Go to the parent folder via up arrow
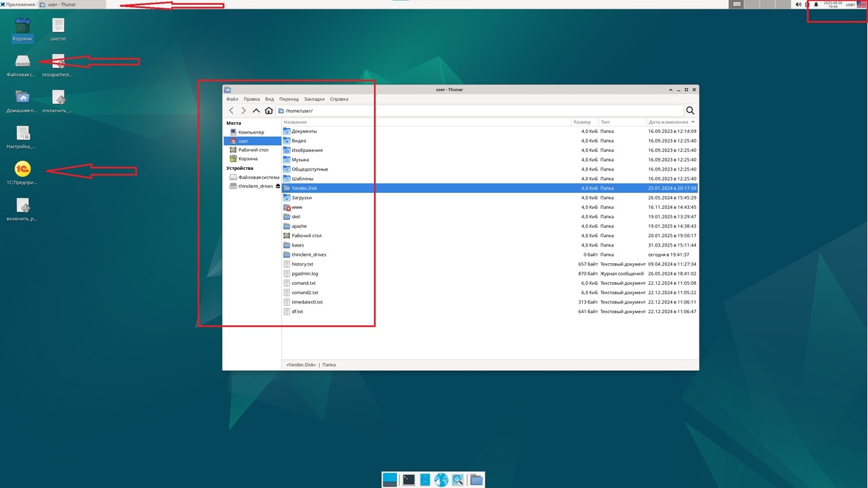 [256, 111]
